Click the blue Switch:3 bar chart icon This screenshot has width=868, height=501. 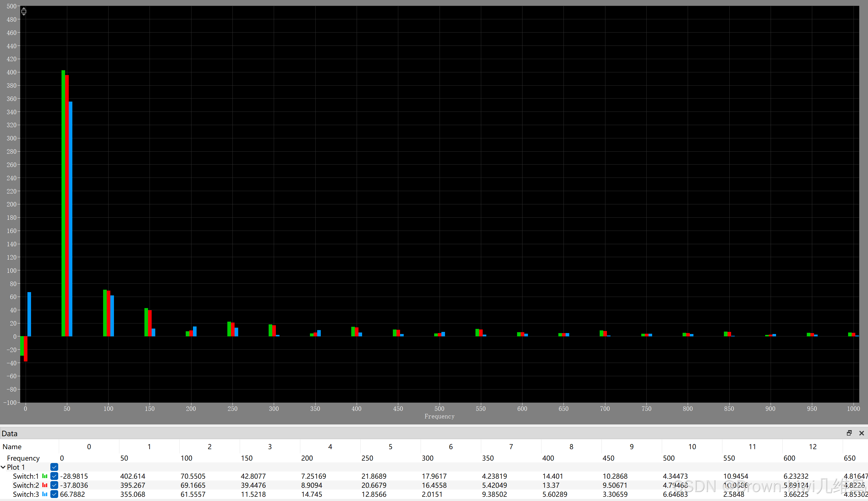pyautogui.click(x=45, y=494)
